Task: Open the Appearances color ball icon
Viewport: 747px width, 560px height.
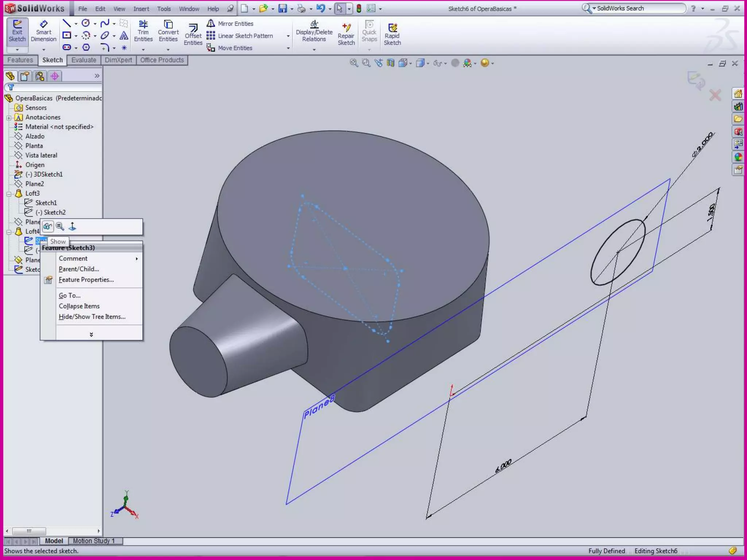Action: [x=738, y=157]
